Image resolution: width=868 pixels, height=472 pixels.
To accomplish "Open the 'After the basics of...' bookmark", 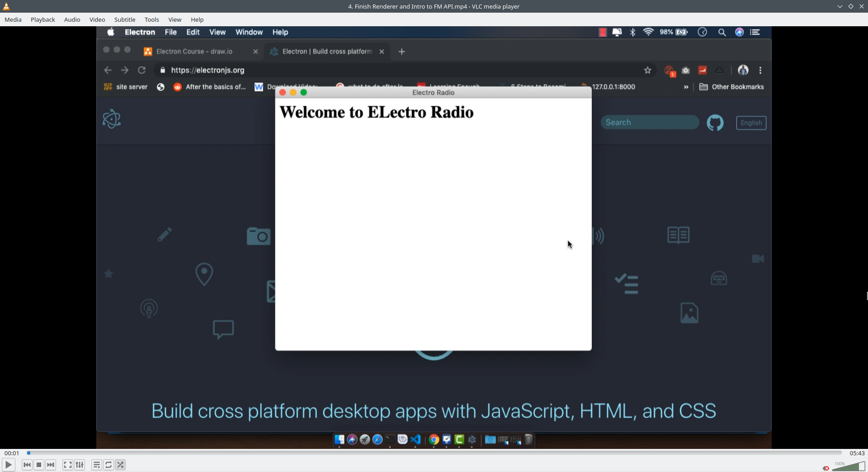I will (x=210, y=87).
